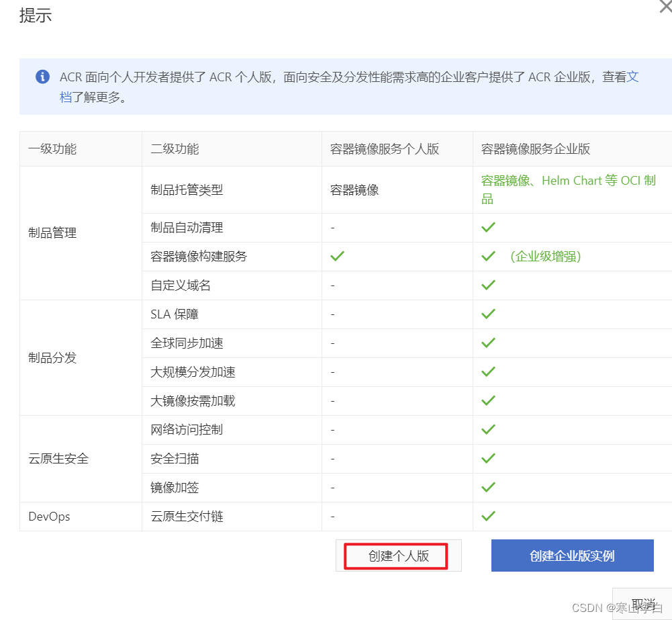Click the 安全扫描 row label

click(x=175, y=458)
